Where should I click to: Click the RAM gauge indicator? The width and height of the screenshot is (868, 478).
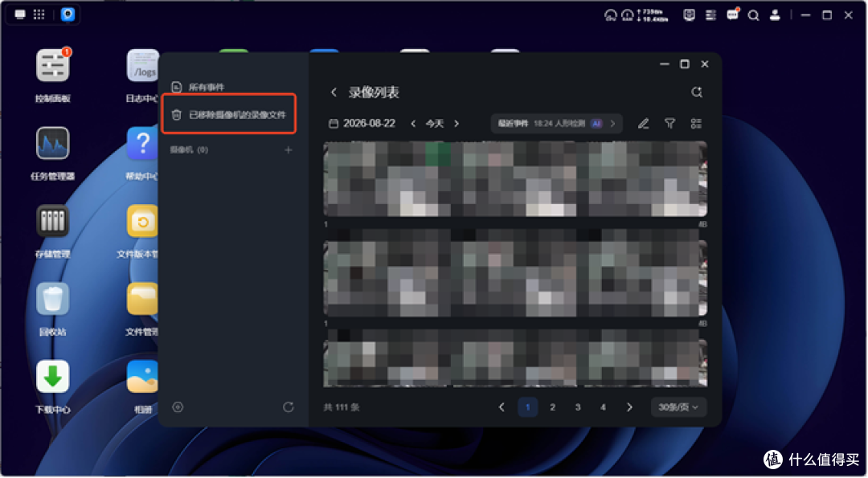coord(628,15)
